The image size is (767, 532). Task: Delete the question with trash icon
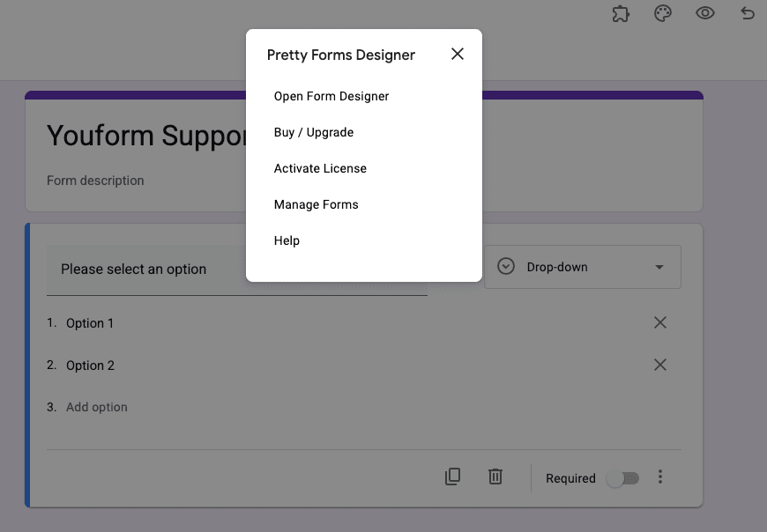pyautogui.click(x=495, y=477)
